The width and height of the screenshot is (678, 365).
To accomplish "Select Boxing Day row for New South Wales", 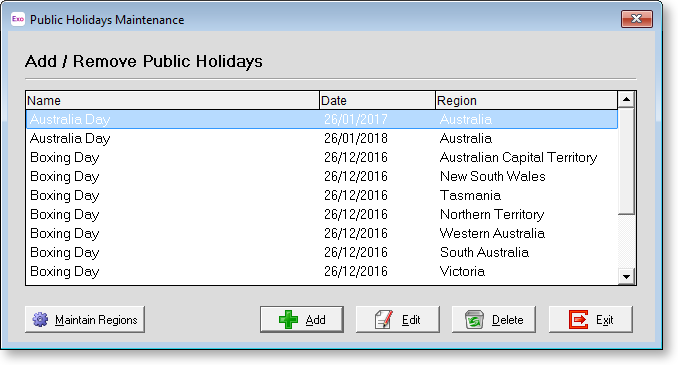I will point(322,176).
